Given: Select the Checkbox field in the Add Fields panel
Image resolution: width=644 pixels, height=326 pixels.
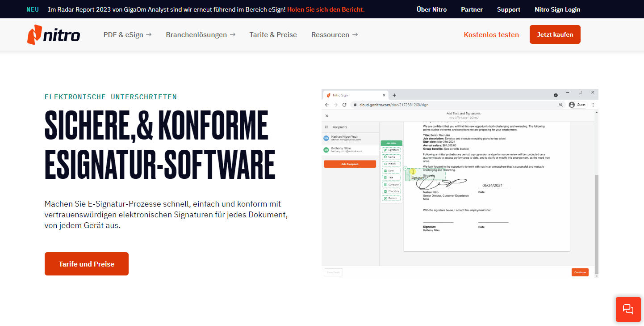Looking at the screenshot, I should [391, 191].
